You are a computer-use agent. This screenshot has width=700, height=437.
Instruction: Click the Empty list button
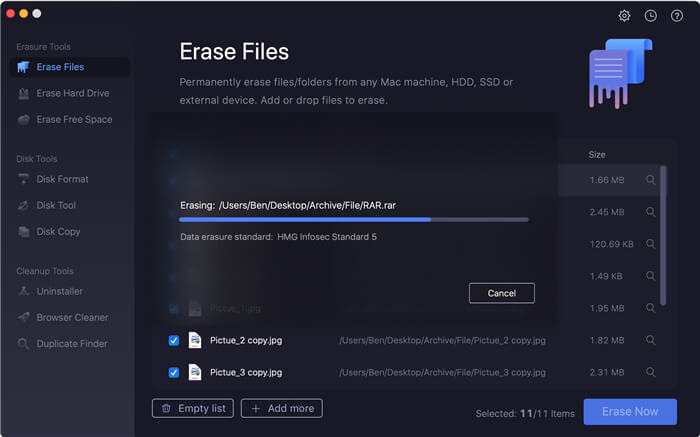(193, 408)
